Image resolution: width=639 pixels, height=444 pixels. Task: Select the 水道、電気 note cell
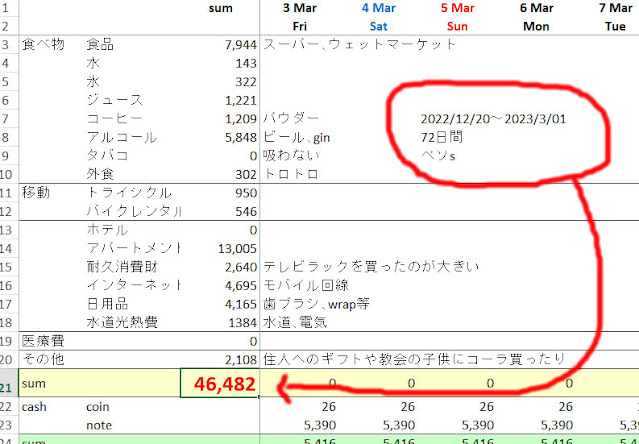point(295,323)
